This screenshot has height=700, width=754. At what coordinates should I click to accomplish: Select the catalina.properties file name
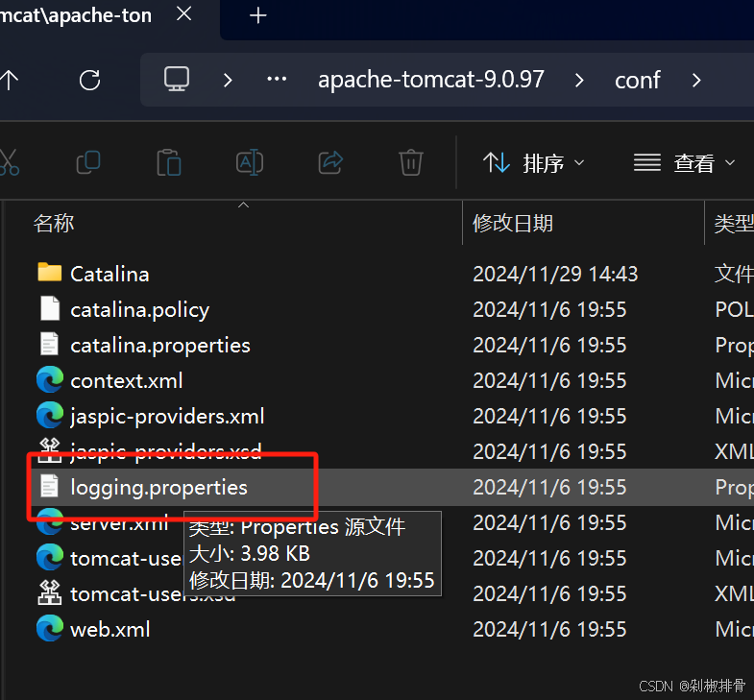tap(160, 346)
